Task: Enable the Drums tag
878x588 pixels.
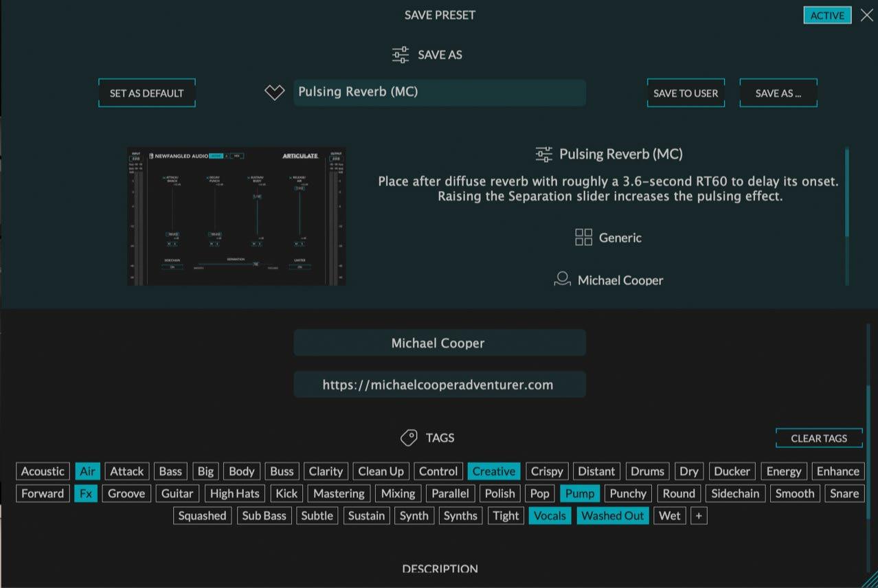Action: [x=647, y=471]
